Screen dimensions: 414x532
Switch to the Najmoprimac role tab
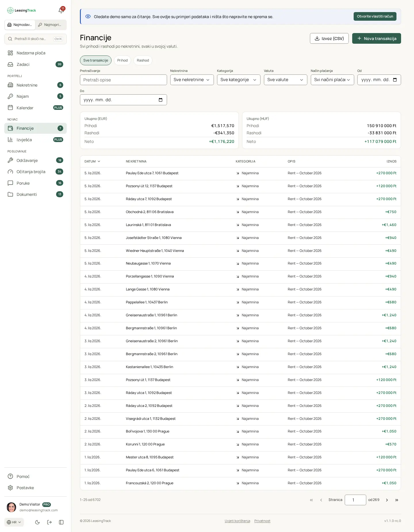click(x=51, y=25)
